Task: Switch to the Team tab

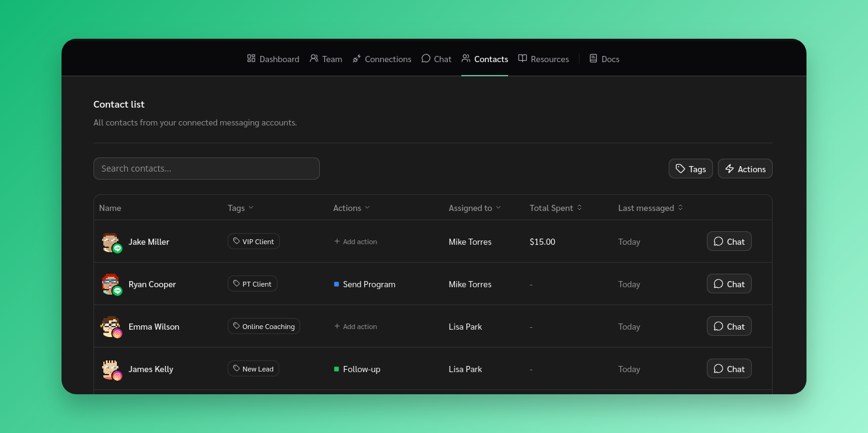Action: (x=325, y=59)
